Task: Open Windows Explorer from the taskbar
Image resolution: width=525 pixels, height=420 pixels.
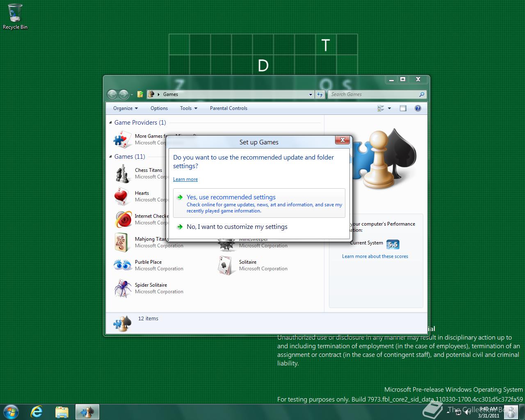Action: tap(62, 412)
